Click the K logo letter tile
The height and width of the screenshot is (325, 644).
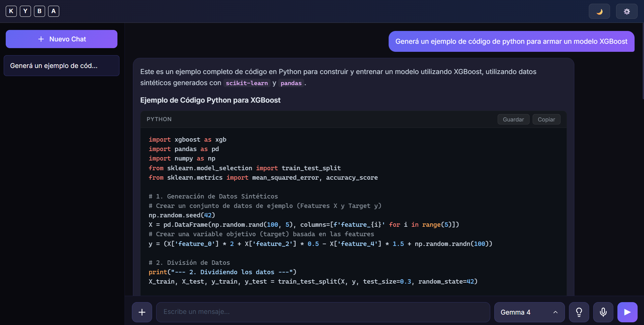click(11, 11)
